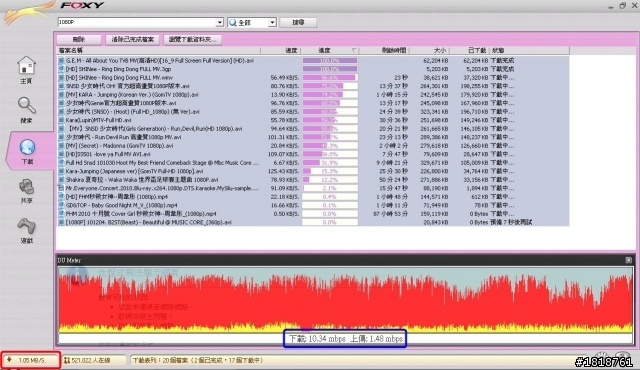Select the FHM秒殺女神 周韋彤 (1080p).mp4 filename
This screenshot has height=370, width=640.
tap(116, 197)
